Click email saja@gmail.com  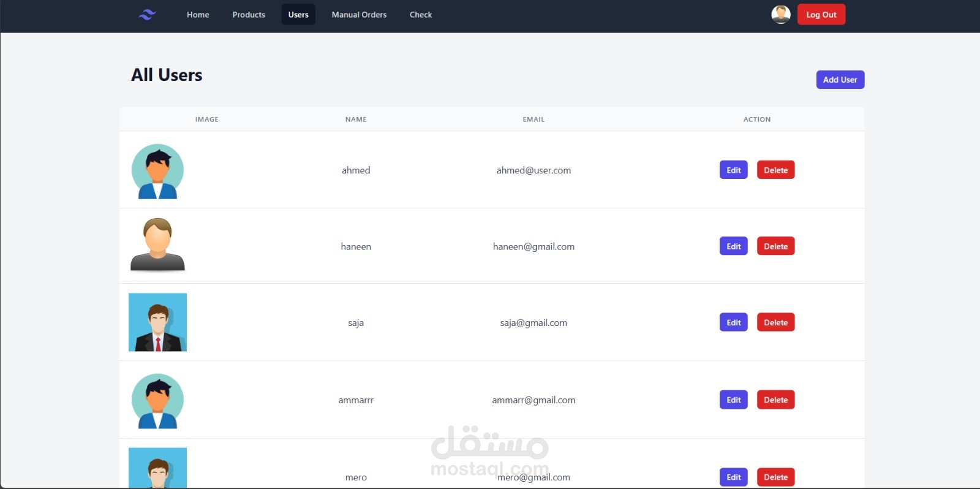tap(533, 323)
